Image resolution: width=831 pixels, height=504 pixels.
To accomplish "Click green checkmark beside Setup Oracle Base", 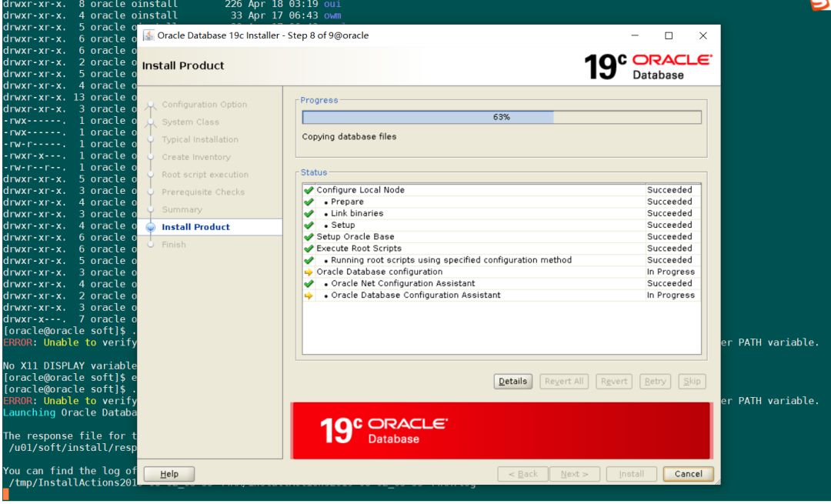I will (309, 236).
